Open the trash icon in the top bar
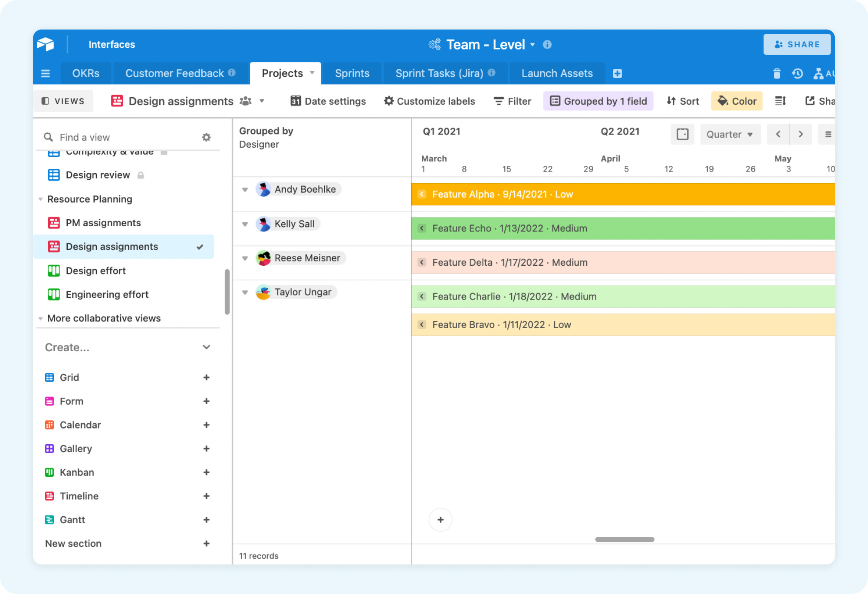Screen dimensions: 868x594 click(x=776, y=74)
